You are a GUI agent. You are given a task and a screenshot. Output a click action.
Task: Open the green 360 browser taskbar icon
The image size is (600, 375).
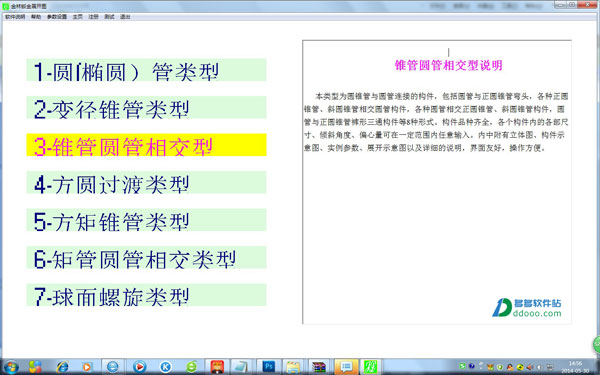191,367
